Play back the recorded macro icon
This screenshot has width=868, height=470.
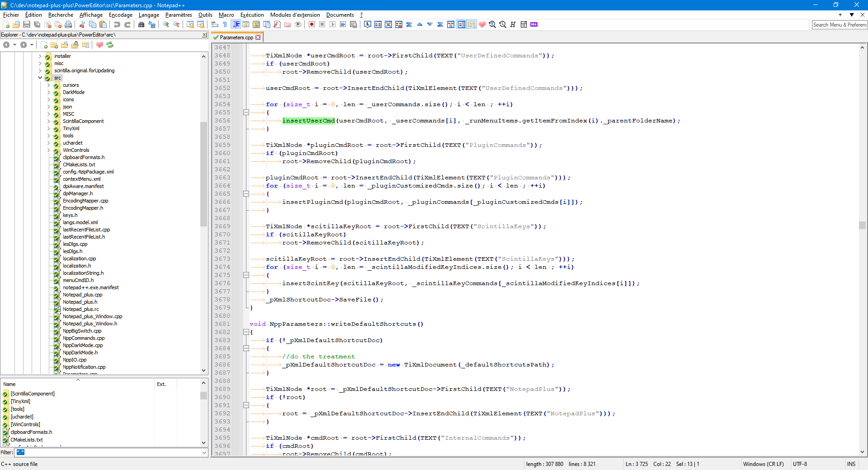point(333,24)
